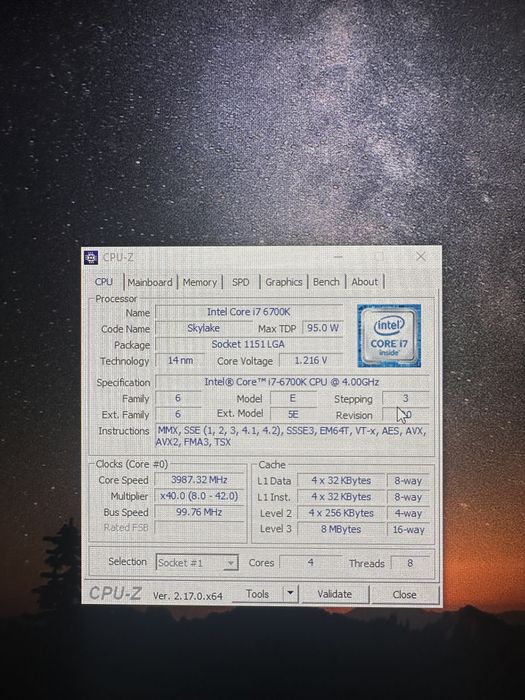Click the Specification field i7-6700K CPU @ 4.00GHz
Viewport: 525px width, 700px height.
click(x=292, y=382)
